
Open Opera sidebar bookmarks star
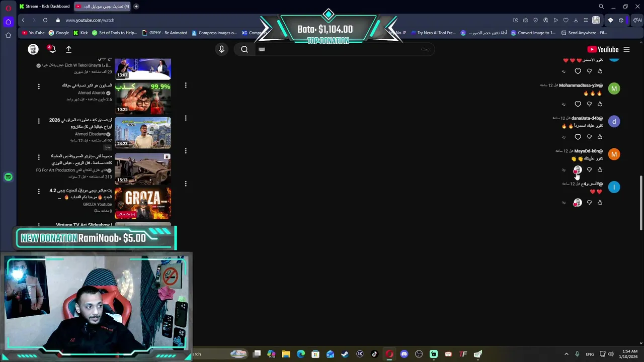tap(8, 35)
